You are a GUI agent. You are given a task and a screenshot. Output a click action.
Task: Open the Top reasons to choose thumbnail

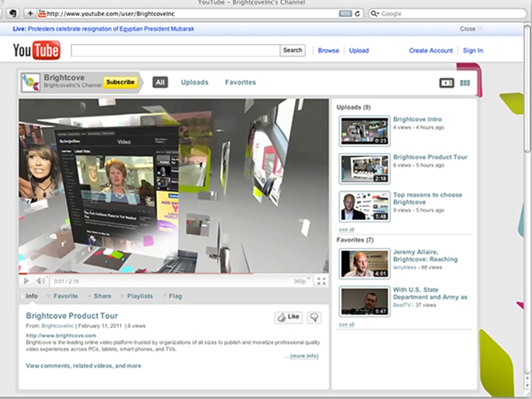pos(364,206)
